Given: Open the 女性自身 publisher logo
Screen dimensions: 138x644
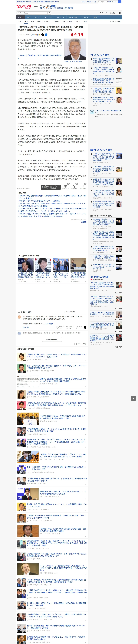Looking at the screenshot, I should click(x=77, y=35).
